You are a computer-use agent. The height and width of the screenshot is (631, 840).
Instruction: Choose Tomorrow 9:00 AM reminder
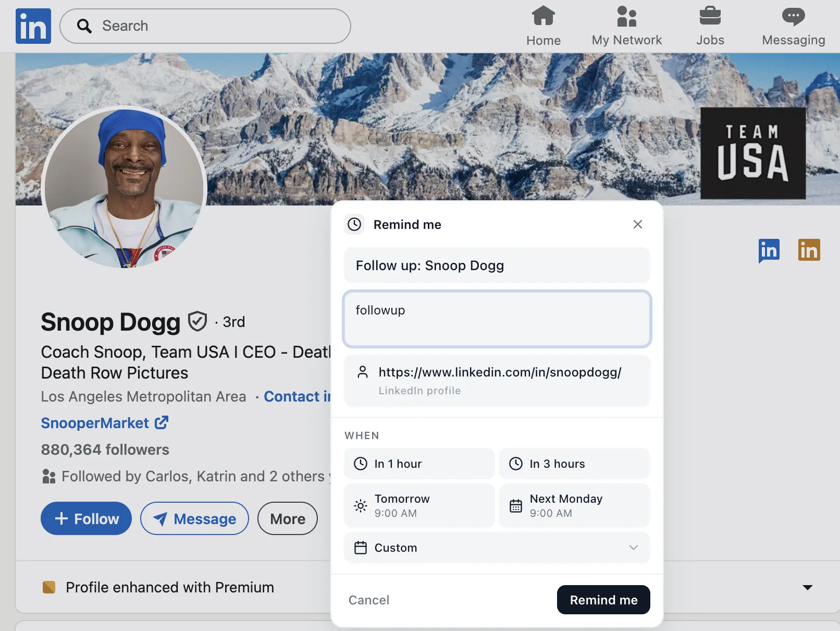click(x=419, y=506)
